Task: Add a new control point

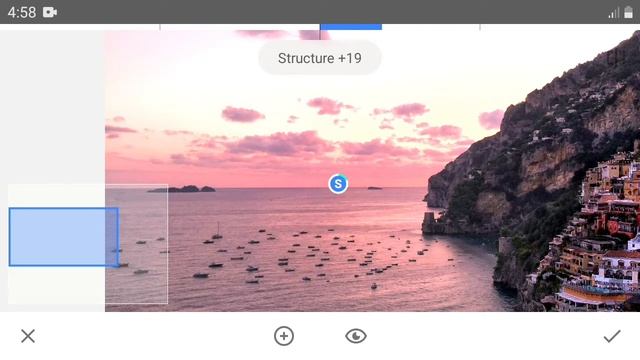Action: pyautogui.click(x=284, y=336)
